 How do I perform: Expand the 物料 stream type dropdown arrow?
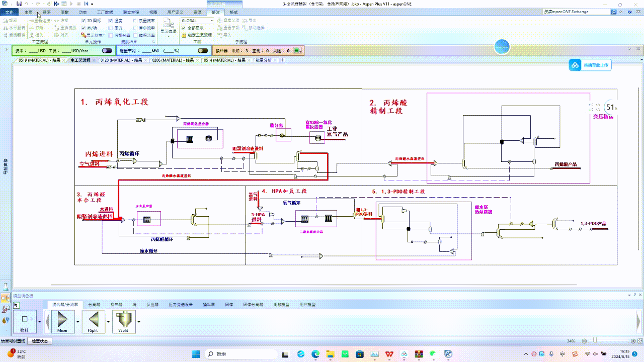coord(41,321)
